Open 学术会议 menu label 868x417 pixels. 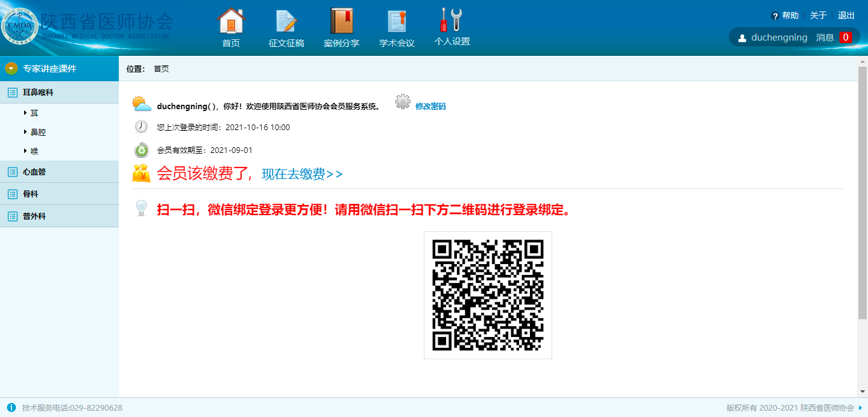pos(397,43)
